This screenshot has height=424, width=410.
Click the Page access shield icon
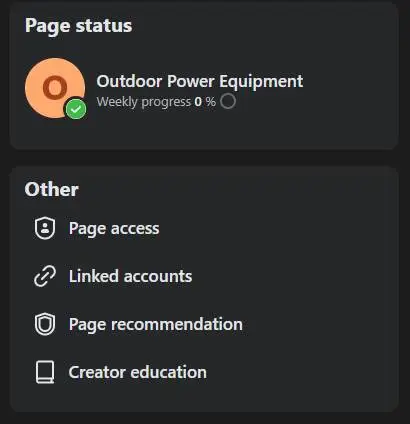click(x=45, y=228)
